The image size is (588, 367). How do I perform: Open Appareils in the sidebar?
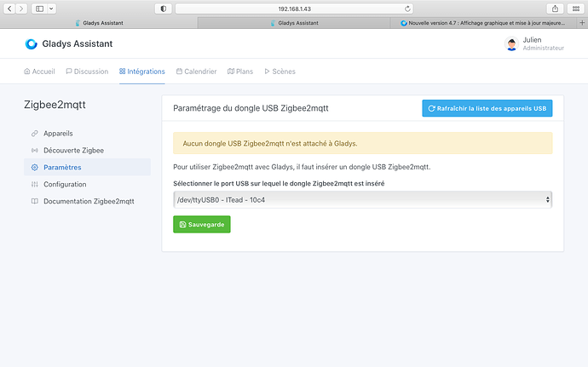[x=87, y=134]
